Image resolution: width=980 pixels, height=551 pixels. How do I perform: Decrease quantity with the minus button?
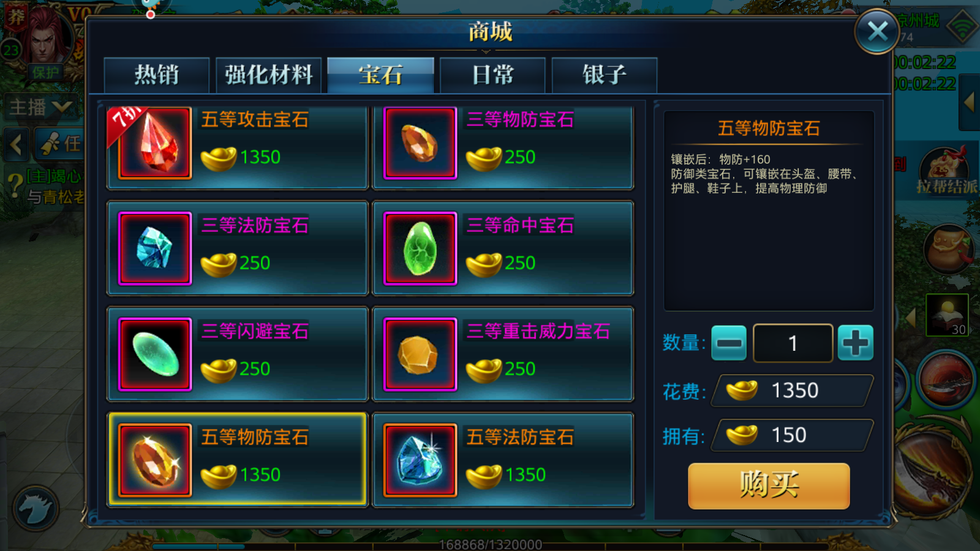pos(729,343)
